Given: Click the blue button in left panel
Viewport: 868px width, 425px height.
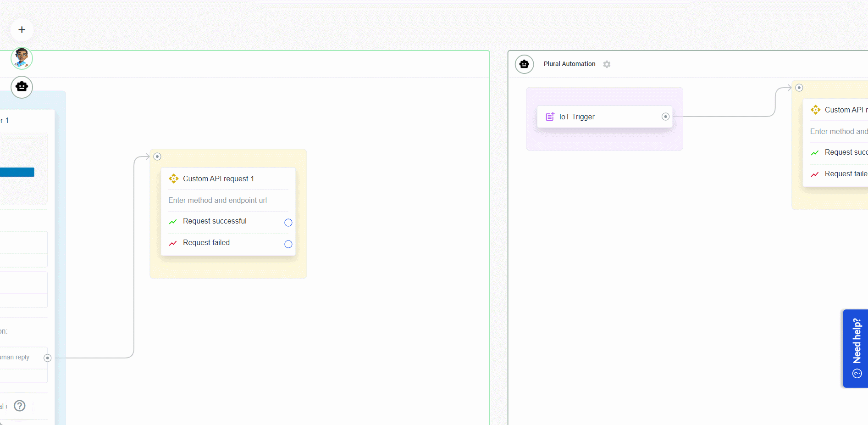Looking at the screenshot, I should (17, 172).
